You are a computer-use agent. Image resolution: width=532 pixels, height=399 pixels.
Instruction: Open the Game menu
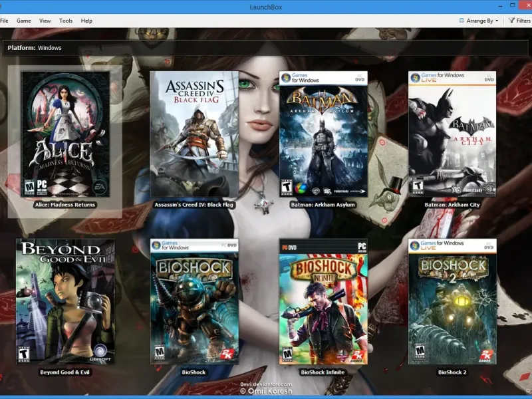click(x=24, y=21)
